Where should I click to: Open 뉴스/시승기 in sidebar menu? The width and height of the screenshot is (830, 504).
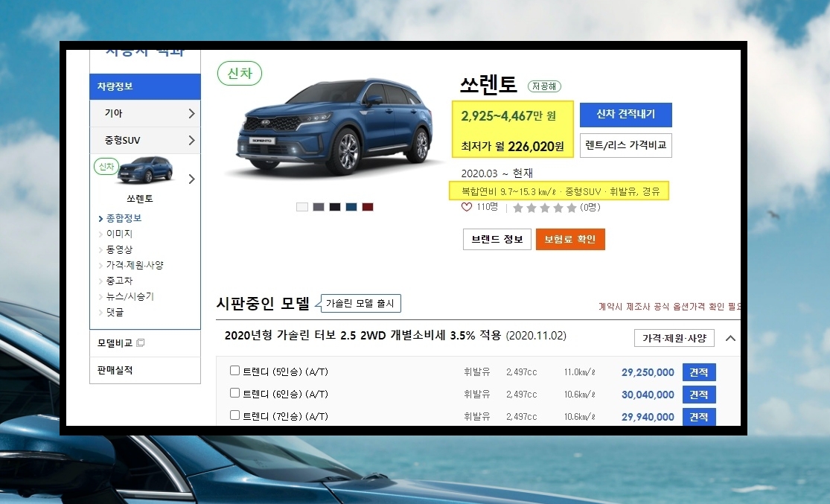130,296
